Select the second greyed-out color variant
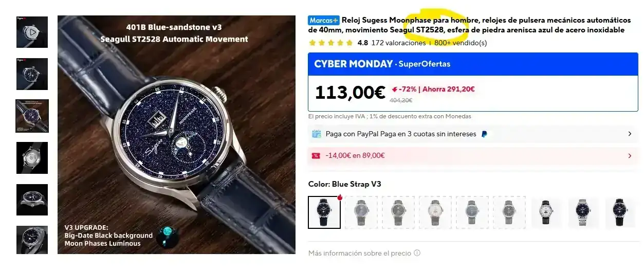This screenshot has width=644, height=270. coord(398,212)
